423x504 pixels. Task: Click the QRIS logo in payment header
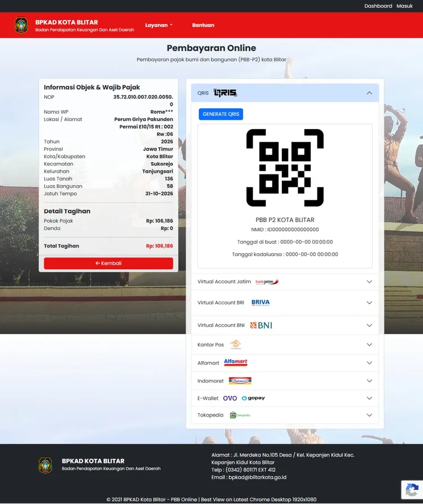225,93
